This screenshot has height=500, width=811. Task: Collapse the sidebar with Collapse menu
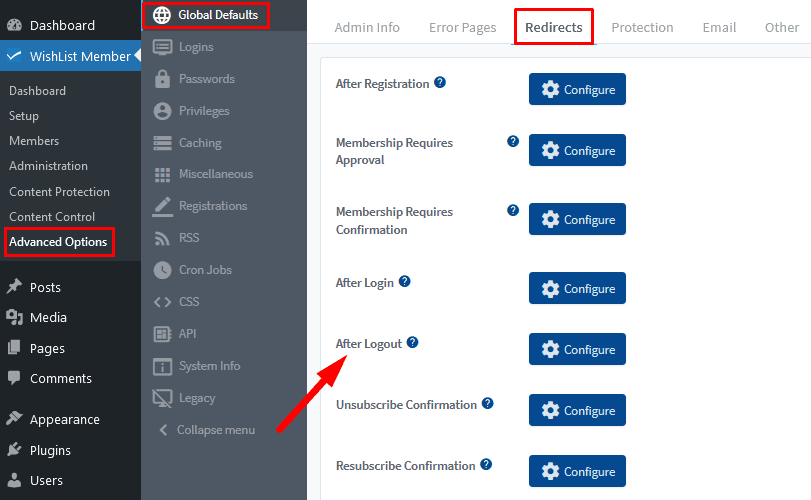click(x=205, y=430)
